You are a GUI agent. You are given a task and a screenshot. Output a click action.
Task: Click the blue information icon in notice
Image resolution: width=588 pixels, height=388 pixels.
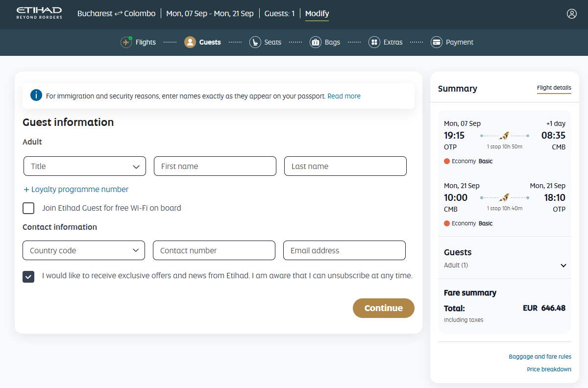(x=36, y=96)
